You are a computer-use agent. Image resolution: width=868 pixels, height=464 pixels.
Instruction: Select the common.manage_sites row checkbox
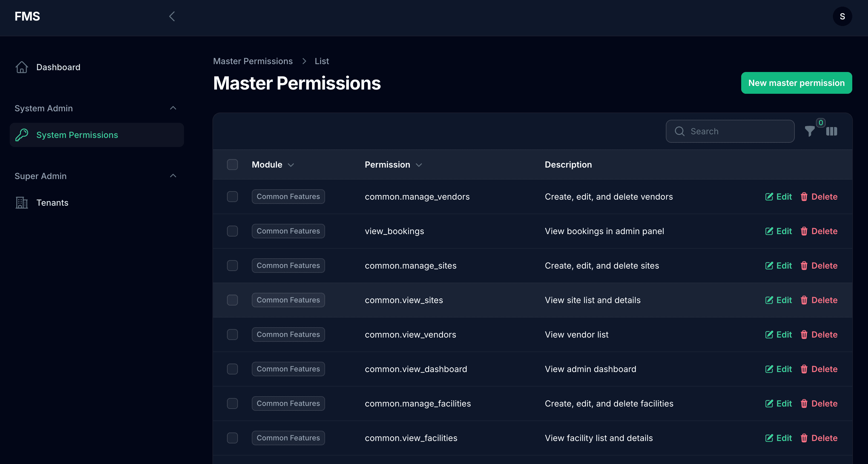click(232, 266)
